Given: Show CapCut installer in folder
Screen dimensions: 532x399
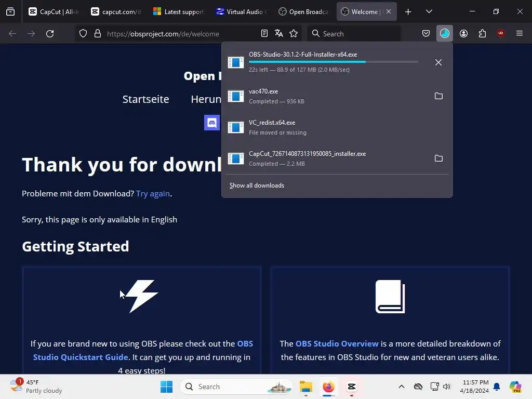Looking at the screenshot, I should [x=438, y=158].
